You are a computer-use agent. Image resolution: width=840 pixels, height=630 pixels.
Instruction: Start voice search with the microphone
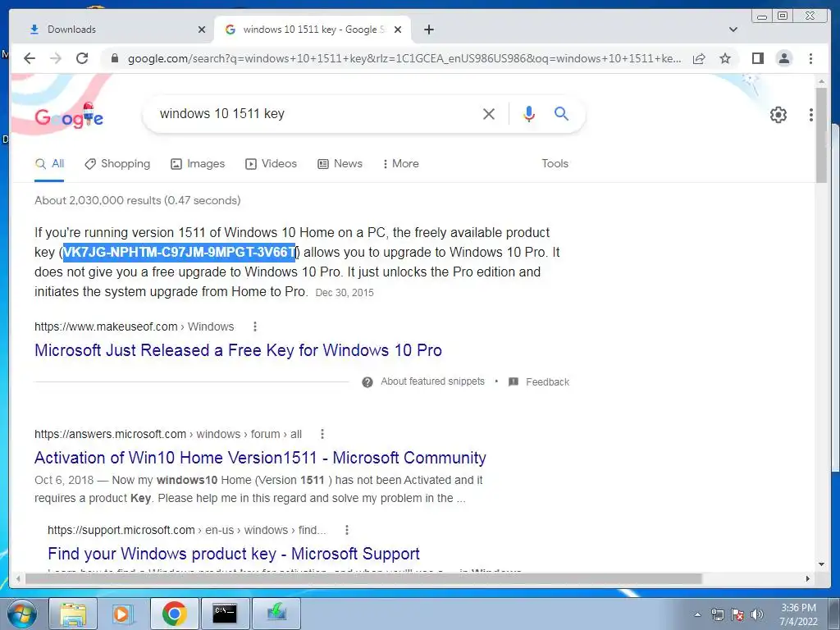point(529,113)
